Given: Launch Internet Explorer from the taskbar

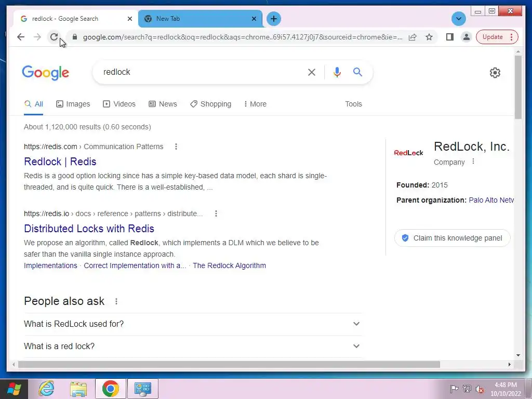Looking at the screenshot, I should point(46,389).
